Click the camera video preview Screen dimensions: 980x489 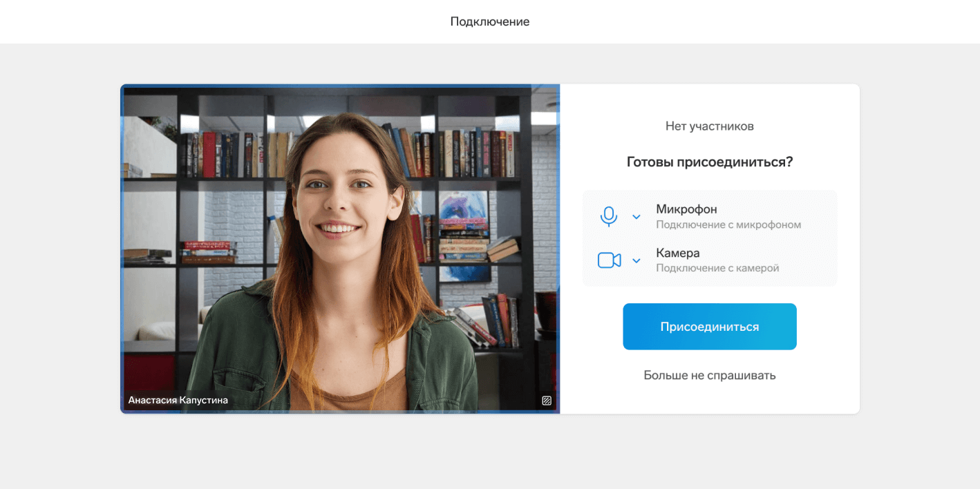pyautogui.click(x=340, y=249)
